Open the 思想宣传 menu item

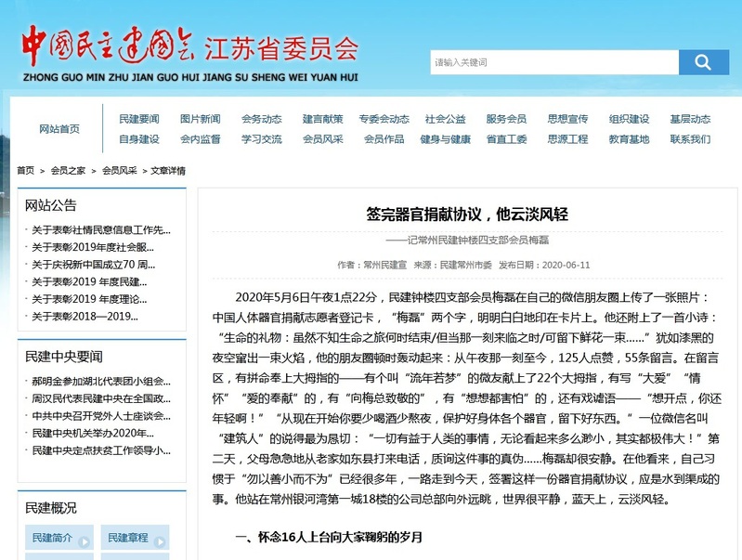pos(567,119)
